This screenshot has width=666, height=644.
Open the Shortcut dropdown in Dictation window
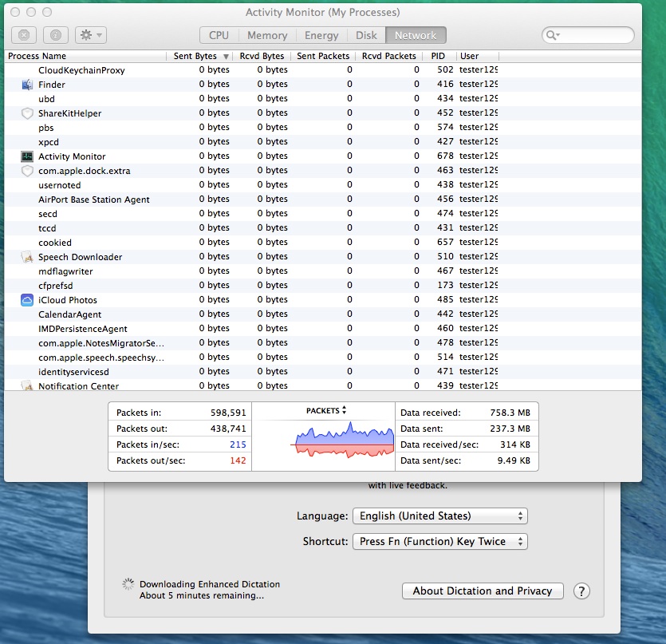440,542
